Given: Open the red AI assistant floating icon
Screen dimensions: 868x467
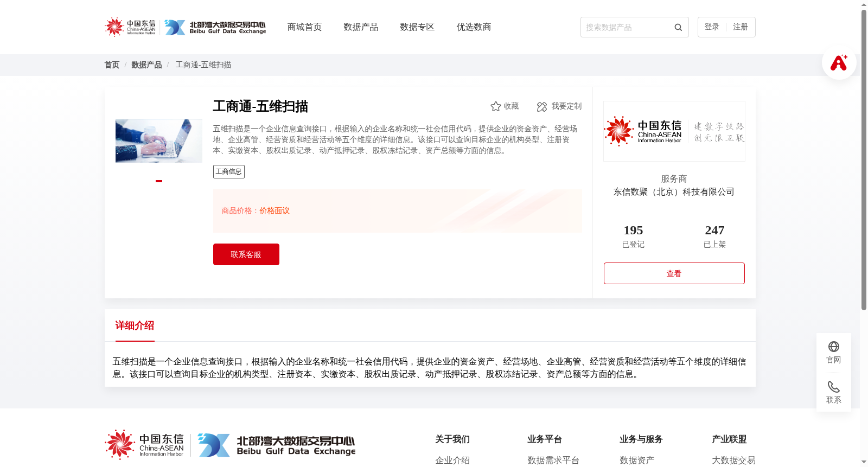Looking at the screenshot, I should click(x=839, y=62).
